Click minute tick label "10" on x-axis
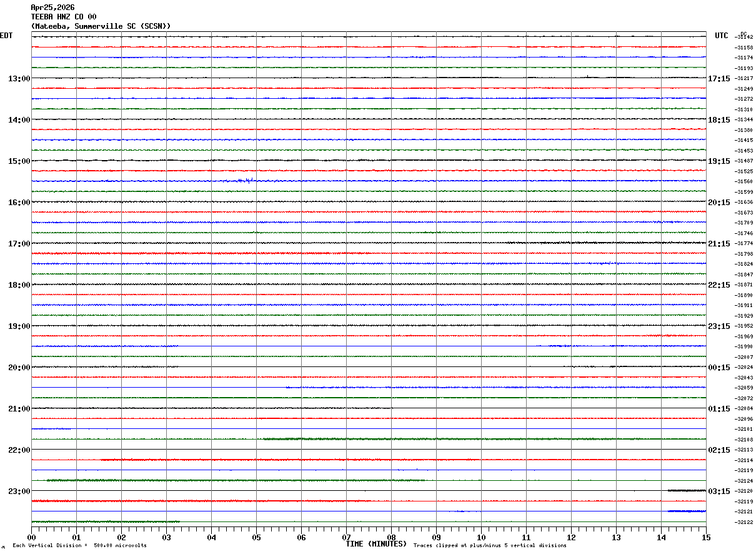 tap(481, 537)
